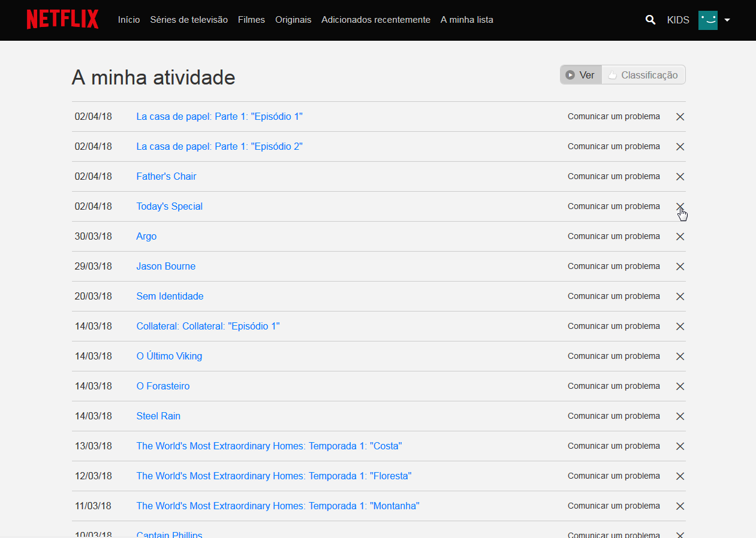Delete Extraordinary Homes 'Costa' entry
The image size is (756, 538).
click(680, 446)
